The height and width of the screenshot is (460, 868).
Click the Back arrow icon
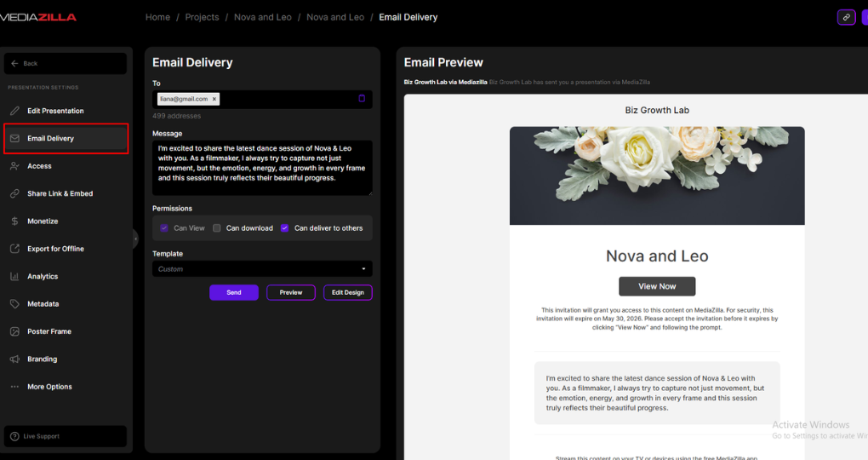coord(15,64)
